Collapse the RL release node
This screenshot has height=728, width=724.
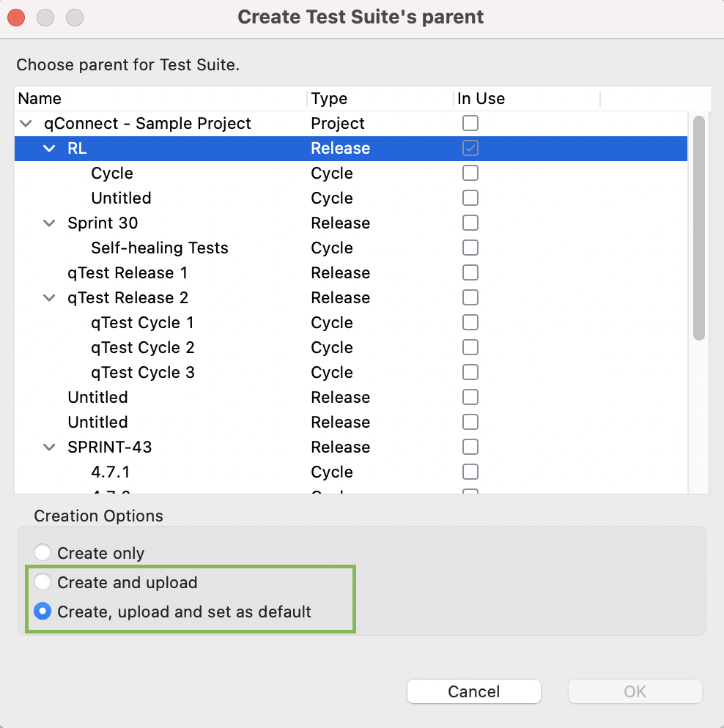click(x=49, y=148)
